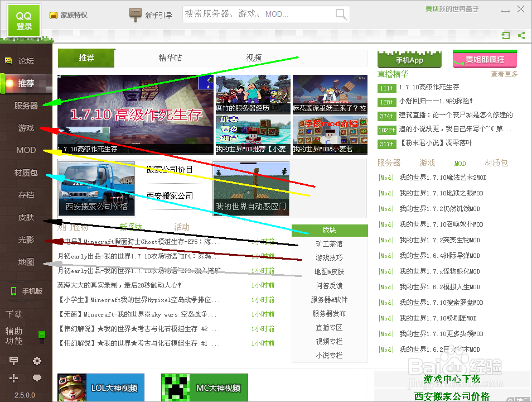This screenshot has height=402, width=532.
Task: Open 腐竹的服务器经历 thumbnail
Action: click(253, 94)
